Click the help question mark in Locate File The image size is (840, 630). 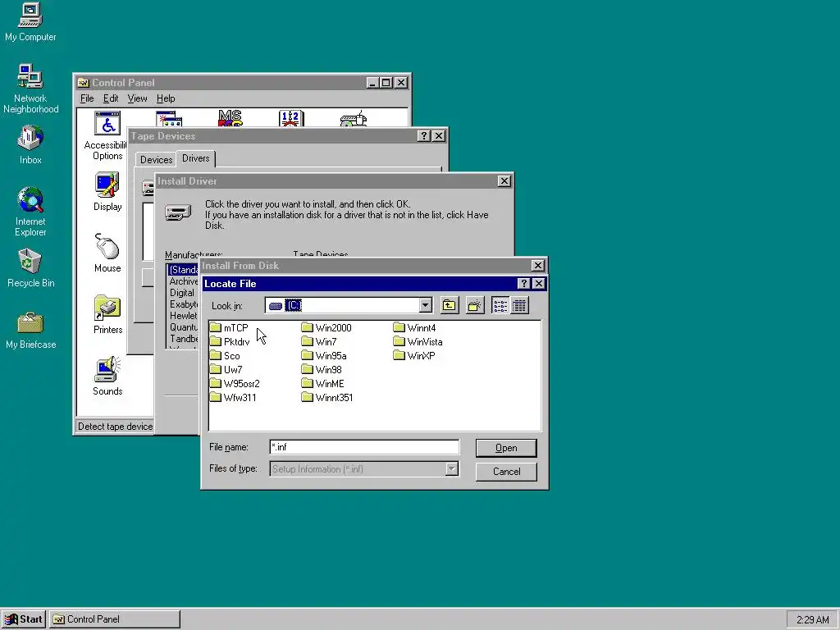[x=524, y=284]
